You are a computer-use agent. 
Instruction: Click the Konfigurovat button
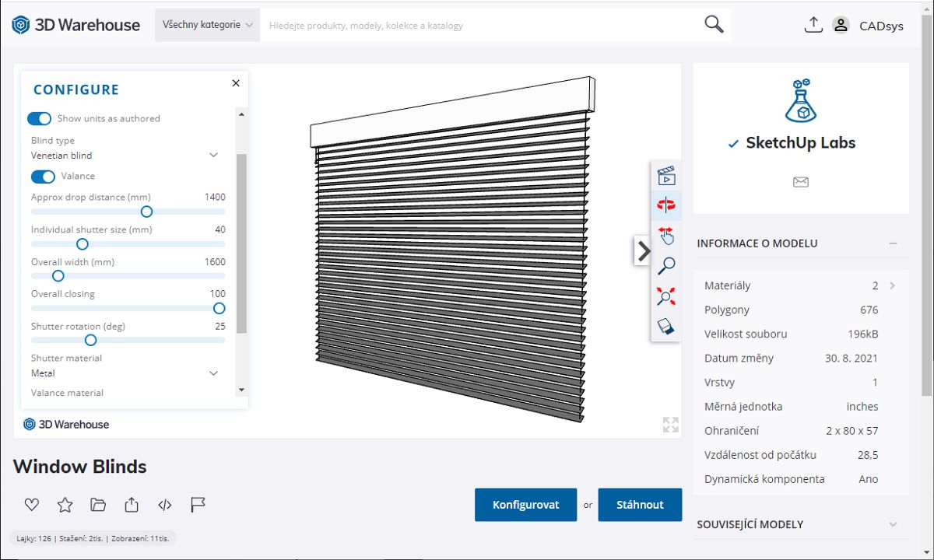point(525,505)
